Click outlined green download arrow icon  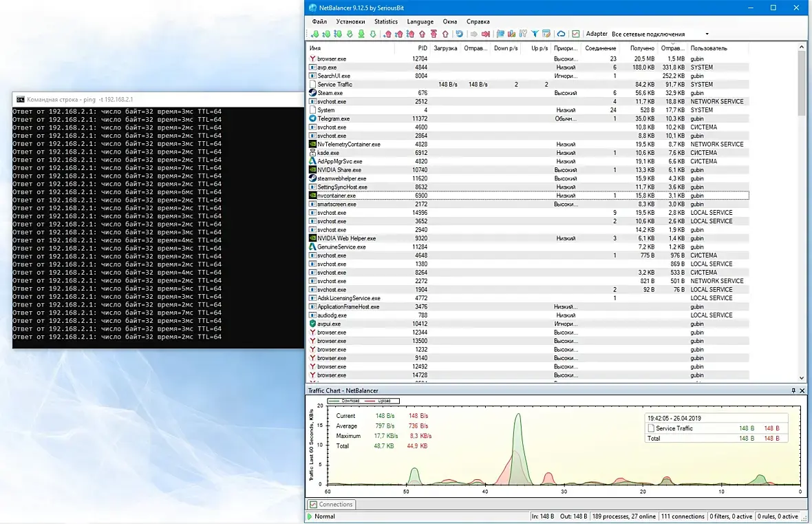point(373,34)
